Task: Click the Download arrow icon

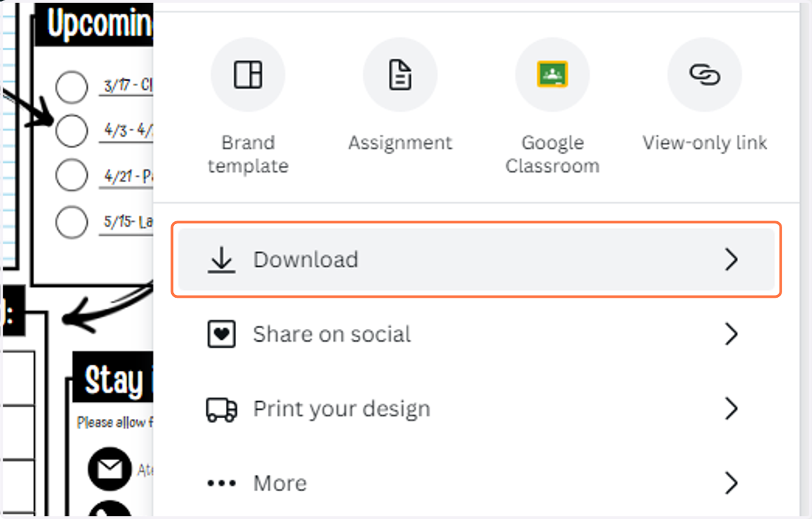Action: (221, 260)
